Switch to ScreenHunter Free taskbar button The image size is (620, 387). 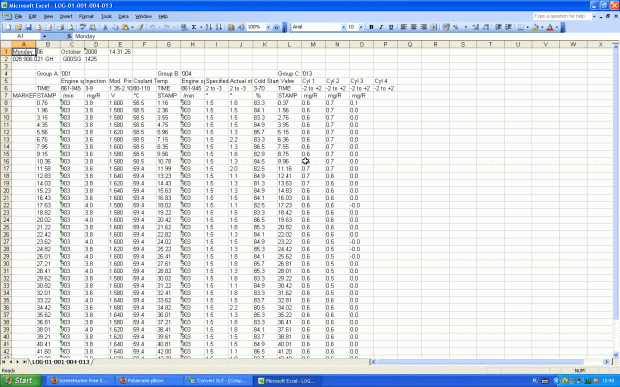tap(80, 381)
